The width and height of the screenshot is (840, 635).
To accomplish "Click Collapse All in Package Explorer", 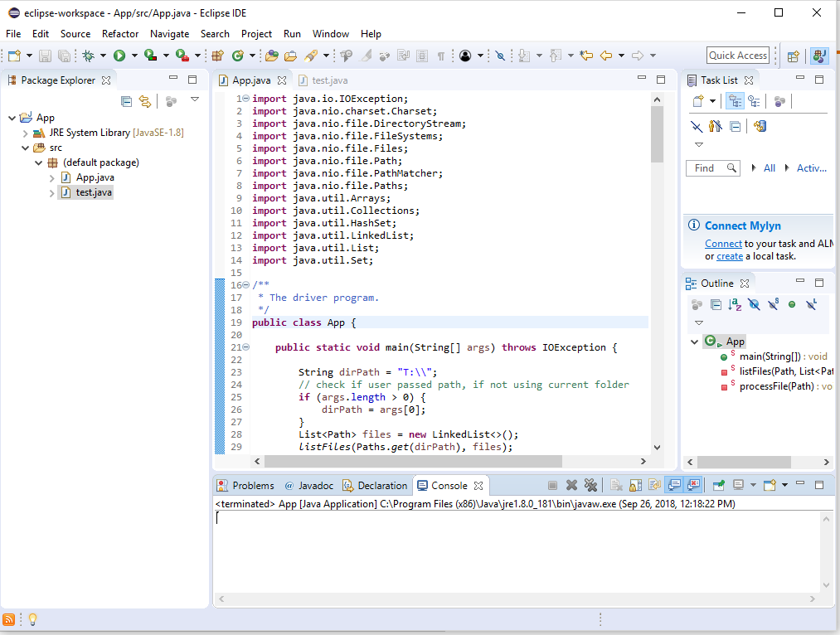I will (127, 101).
